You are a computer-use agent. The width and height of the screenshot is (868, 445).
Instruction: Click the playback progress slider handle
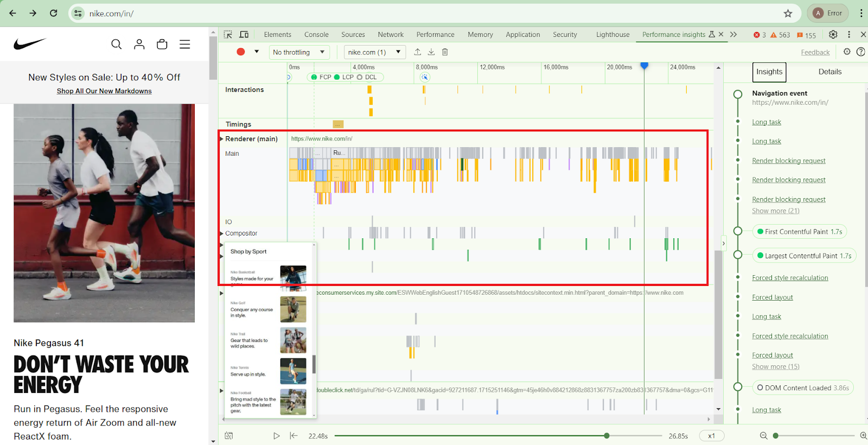pos(607,436)
